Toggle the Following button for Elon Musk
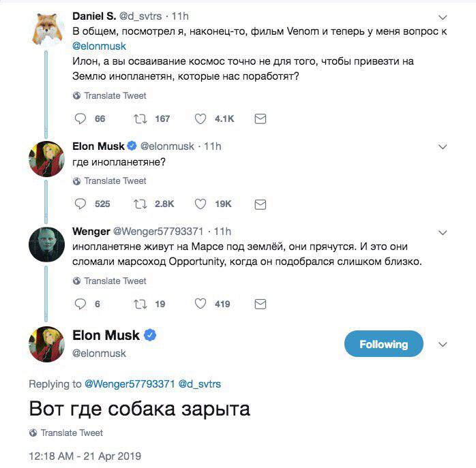476x468 pixels. pyautogui.click(x=383, y=344)
